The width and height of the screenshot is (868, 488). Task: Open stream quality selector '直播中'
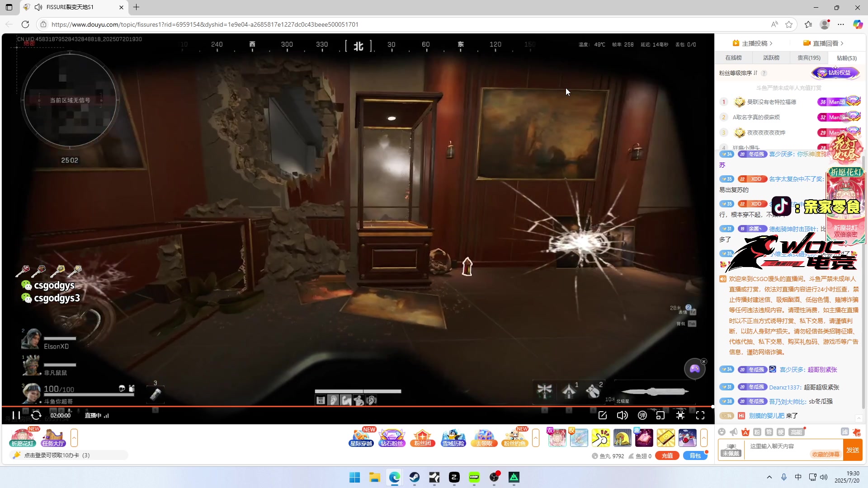point(97,415)
